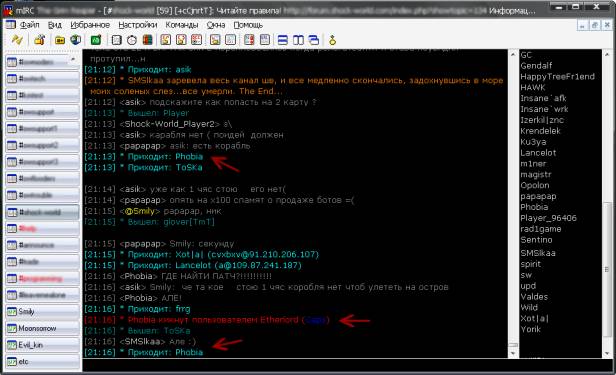
Task: Open the yellow Favorites folder icon
Action: (x=60, y=40)
